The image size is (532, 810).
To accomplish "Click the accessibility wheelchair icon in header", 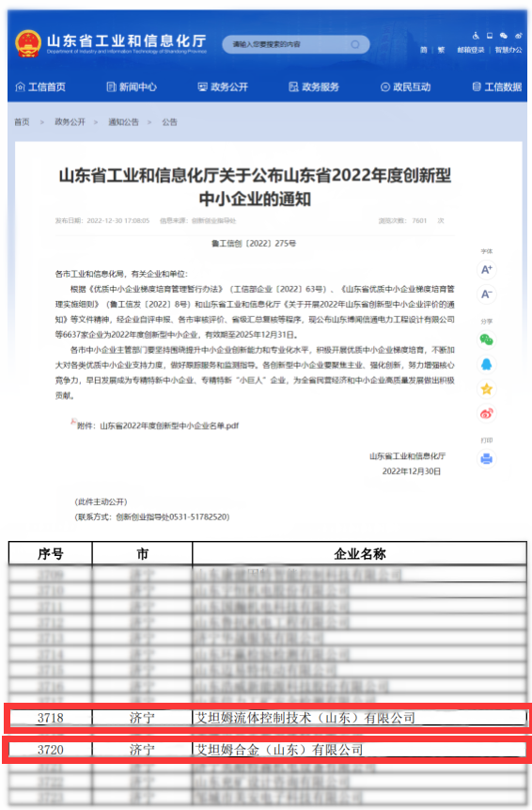I will point(476,36).
